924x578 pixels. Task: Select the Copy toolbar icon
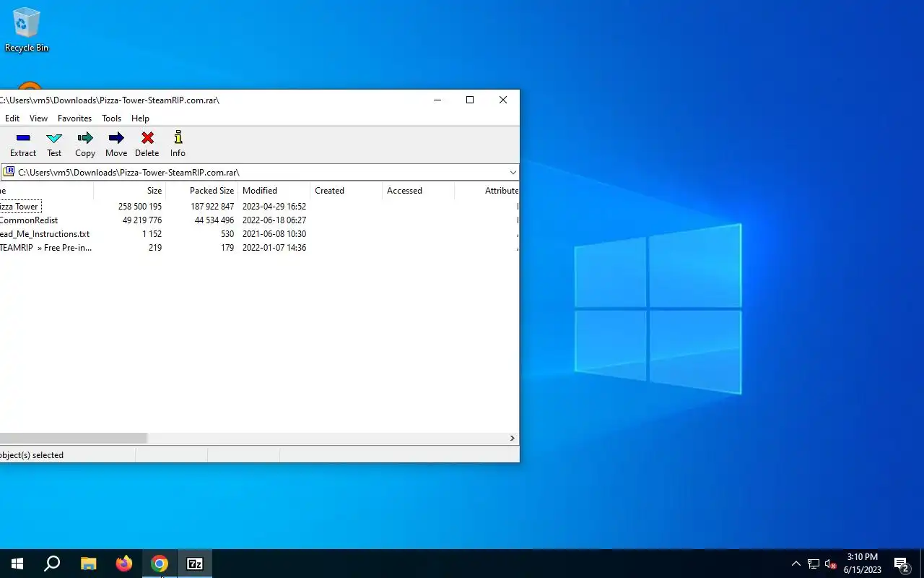(x=85, y=144)
